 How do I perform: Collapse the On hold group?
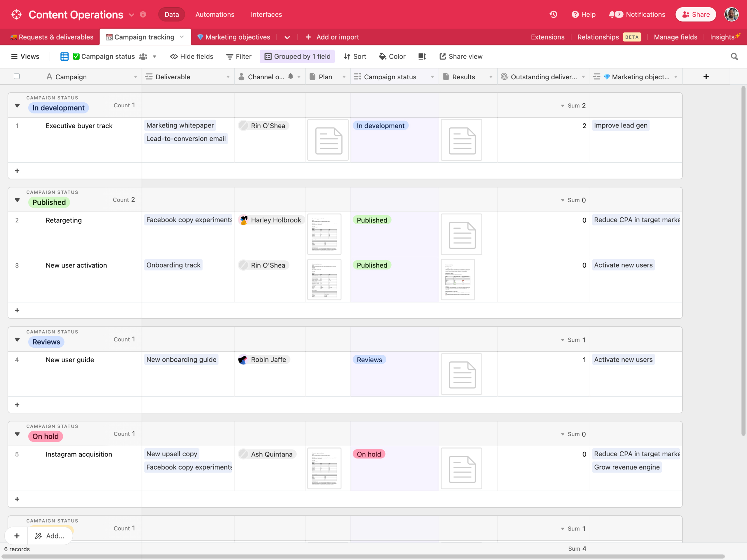17,434
